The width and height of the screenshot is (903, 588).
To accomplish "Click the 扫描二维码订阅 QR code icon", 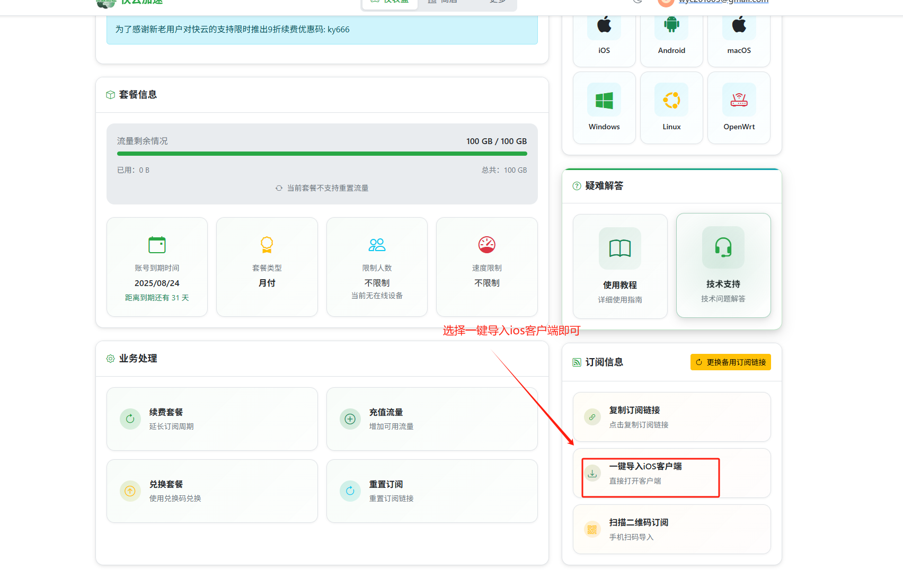I will (592, 529).
